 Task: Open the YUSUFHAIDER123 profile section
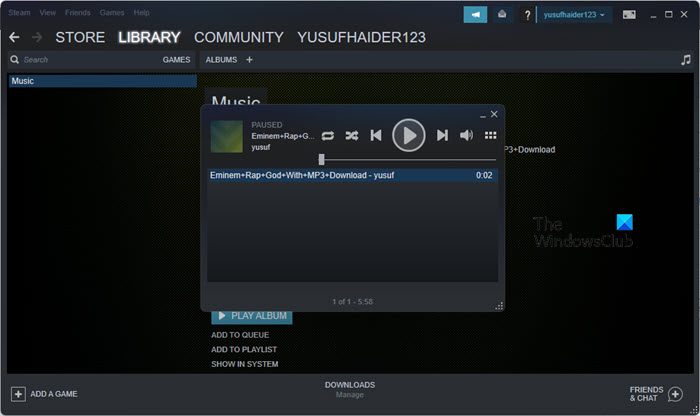pyautogui.click(x=362, y=37)
